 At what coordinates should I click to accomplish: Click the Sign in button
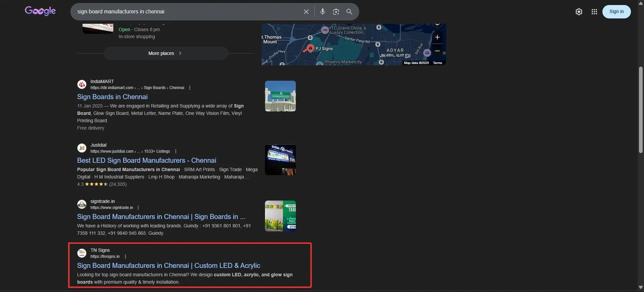coord(616,12)
